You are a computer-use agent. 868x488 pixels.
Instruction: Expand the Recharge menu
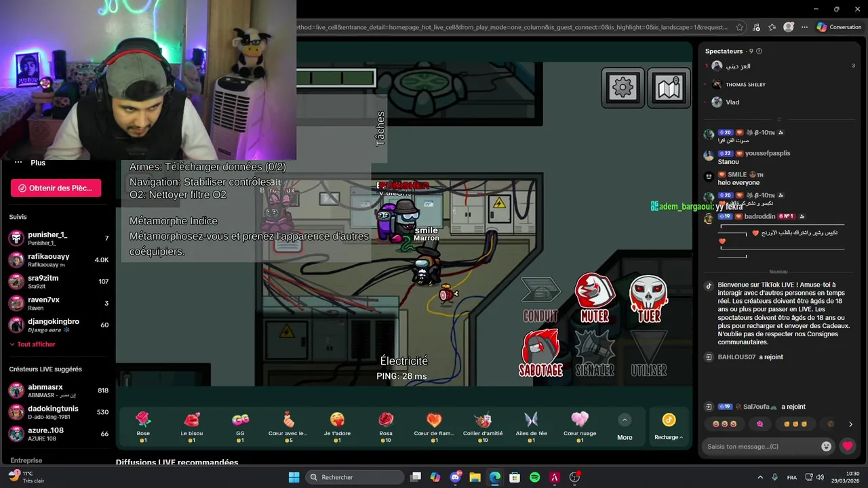(x=669, y=427)
